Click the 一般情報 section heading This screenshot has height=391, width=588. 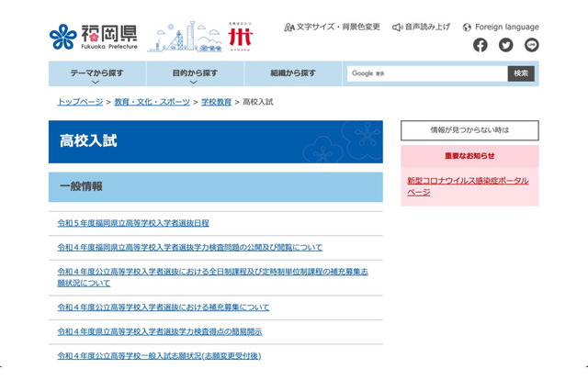click(81, 186)
